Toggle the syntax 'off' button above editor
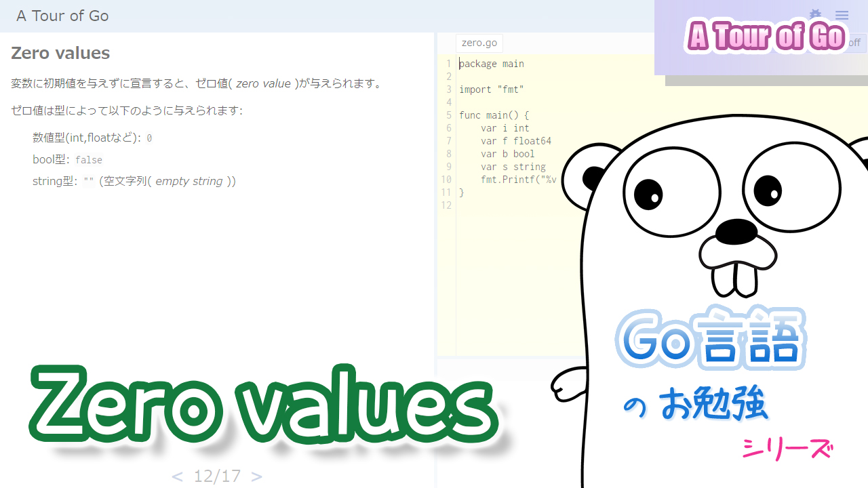The width and height of the screenshot is (868, 488). point(854,43)
